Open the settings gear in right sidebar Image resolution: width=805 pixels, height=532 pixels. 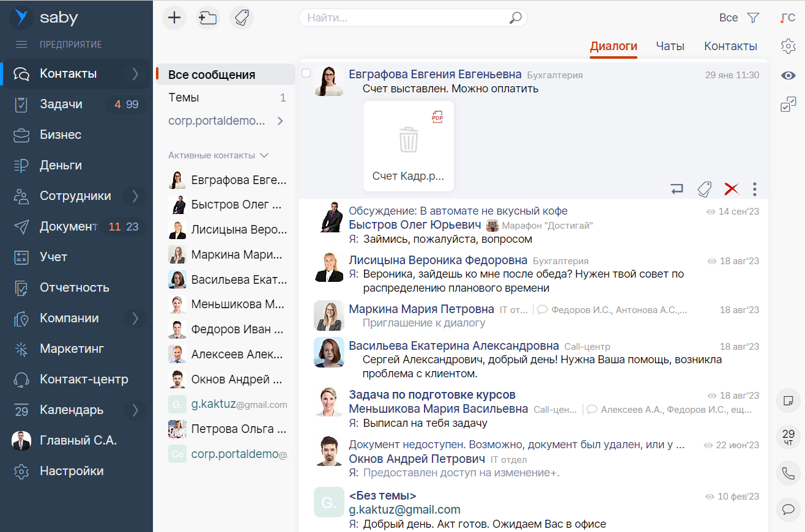[x=788, y=46]
